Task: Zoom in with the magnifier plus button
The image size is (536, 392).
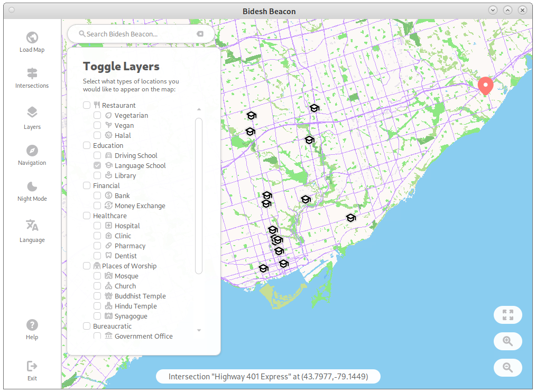Action: pyautogui.click(x=508, y=341)
